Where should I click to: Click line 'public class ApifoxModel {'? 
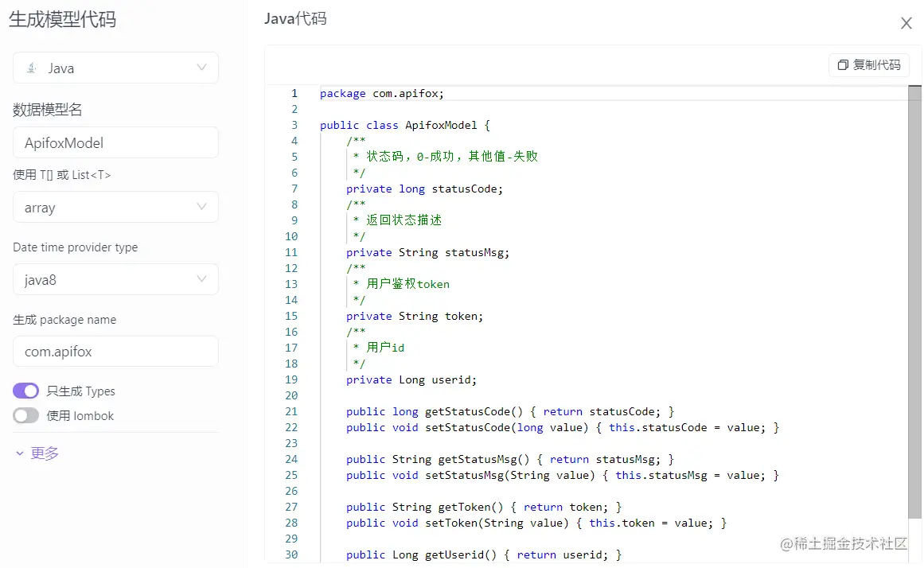405,125
